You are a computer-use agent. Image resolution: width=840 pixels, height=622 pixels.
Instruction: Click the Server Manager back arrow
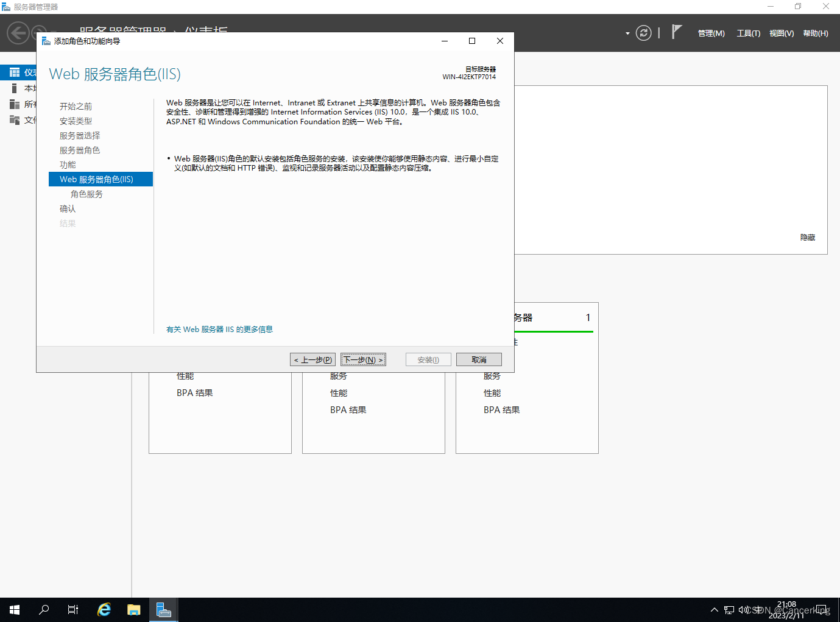point(18,33)
